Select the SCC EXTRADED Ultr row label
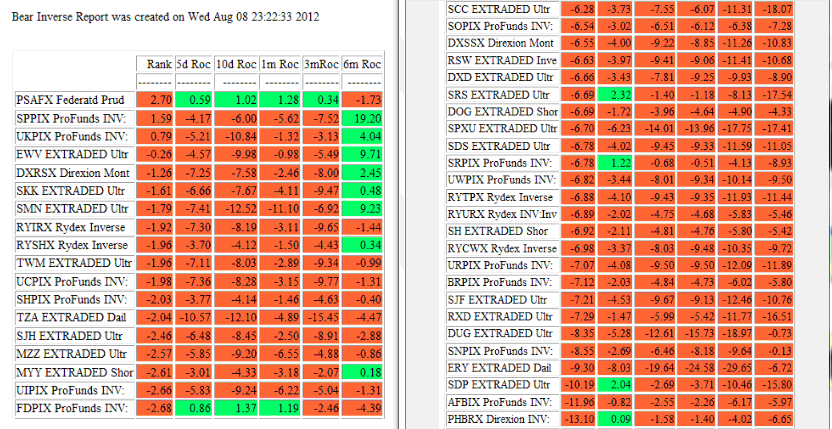The image size is (832, 429). tap(502, 9)
